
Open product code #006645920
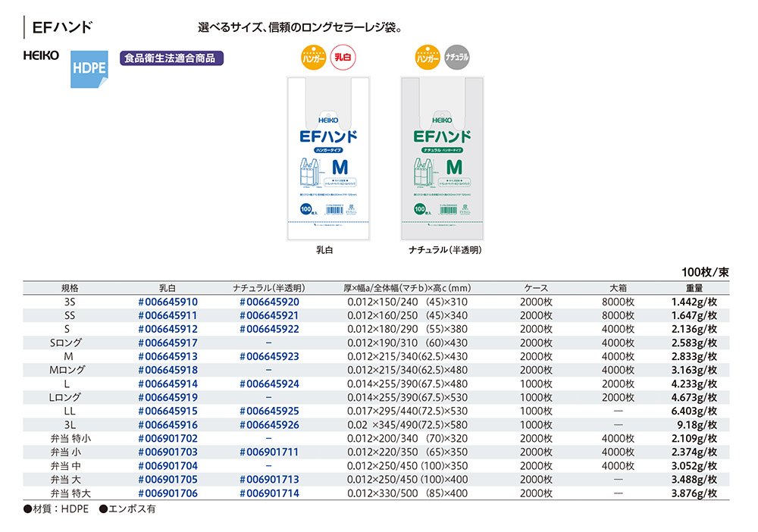269,302
